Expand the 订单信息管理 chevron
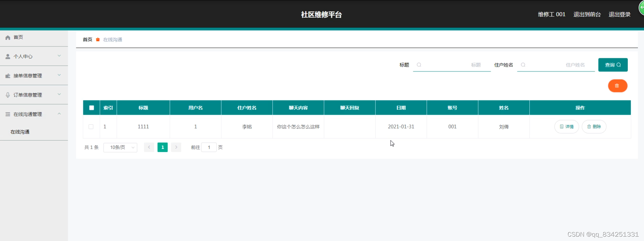Screen dimensions: 644x241 click(59, 94)
